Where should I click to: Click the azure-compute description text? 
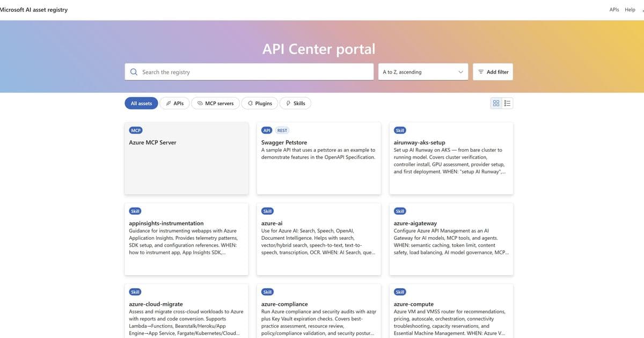pyautogui.click(x=450, y=322)
